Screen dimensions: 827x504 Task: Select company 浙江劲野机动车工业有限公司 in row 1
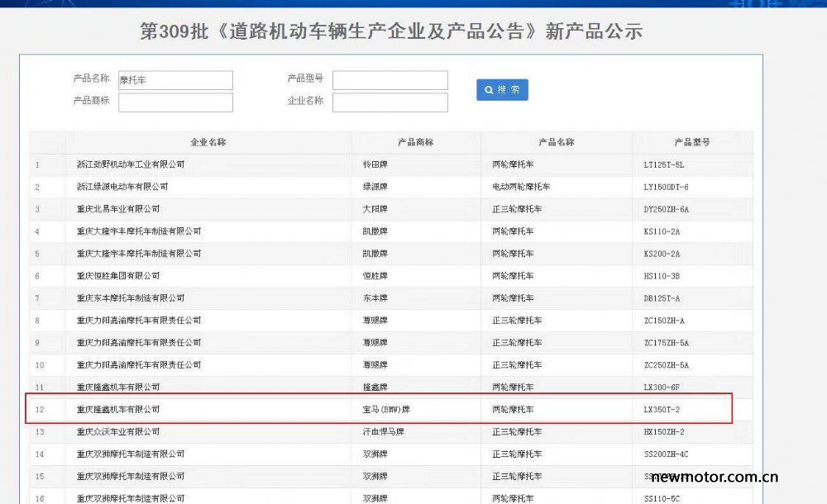(x=131, y=164)
